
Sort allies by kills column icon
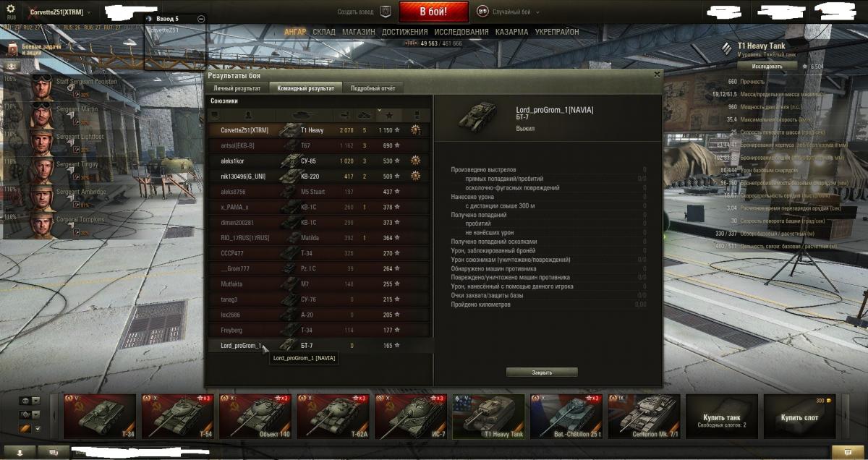click(x=364, y=115)
